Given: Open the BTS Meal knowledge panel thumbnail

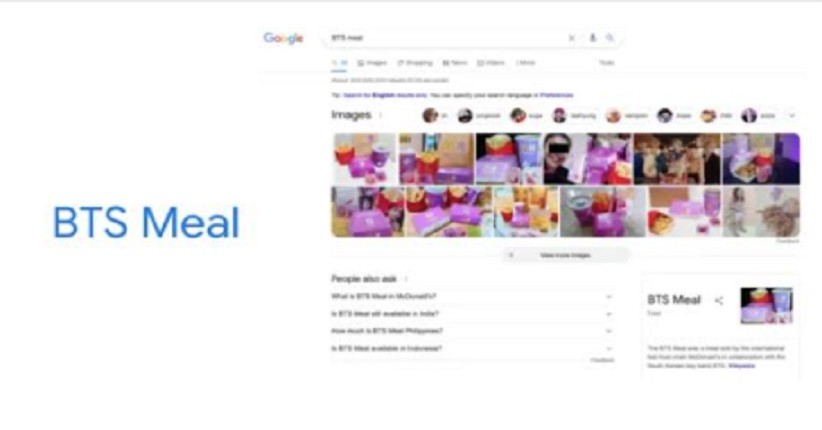Looking at the screenshot, I should (x=766, y=305).
